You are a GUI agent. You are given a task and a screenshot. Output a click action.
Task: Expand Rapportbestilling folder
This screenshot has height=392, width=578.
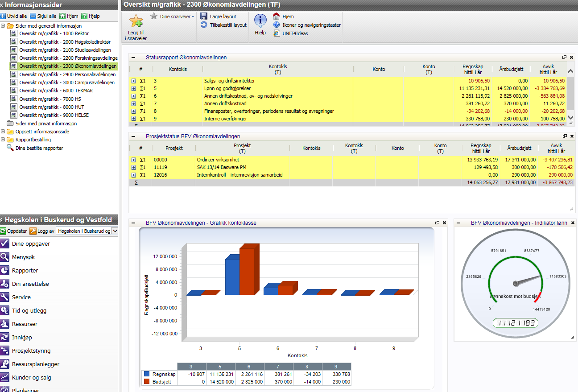click(3, 140)
